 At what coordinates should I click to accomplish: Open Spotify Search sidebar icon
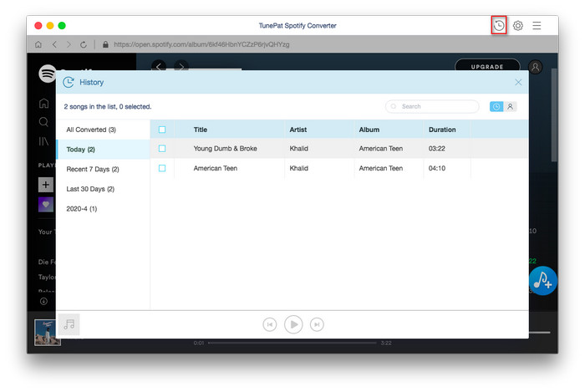43,122
